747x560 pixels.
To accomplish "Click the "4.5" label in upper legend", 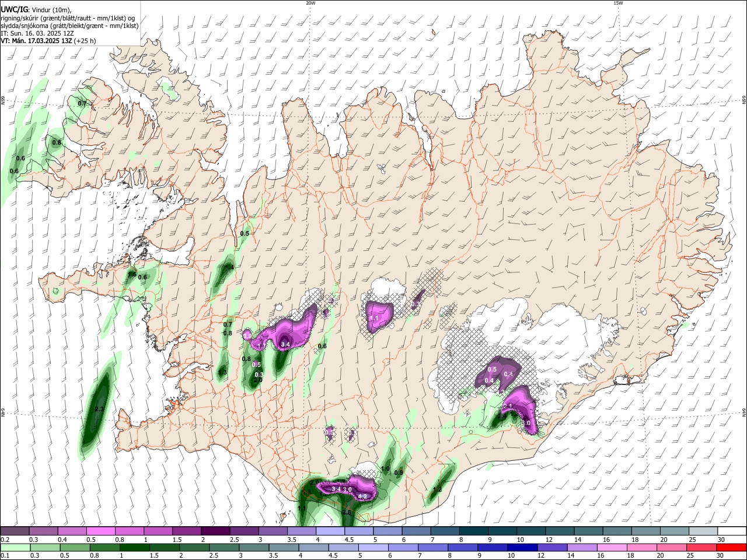I will 349,540.
